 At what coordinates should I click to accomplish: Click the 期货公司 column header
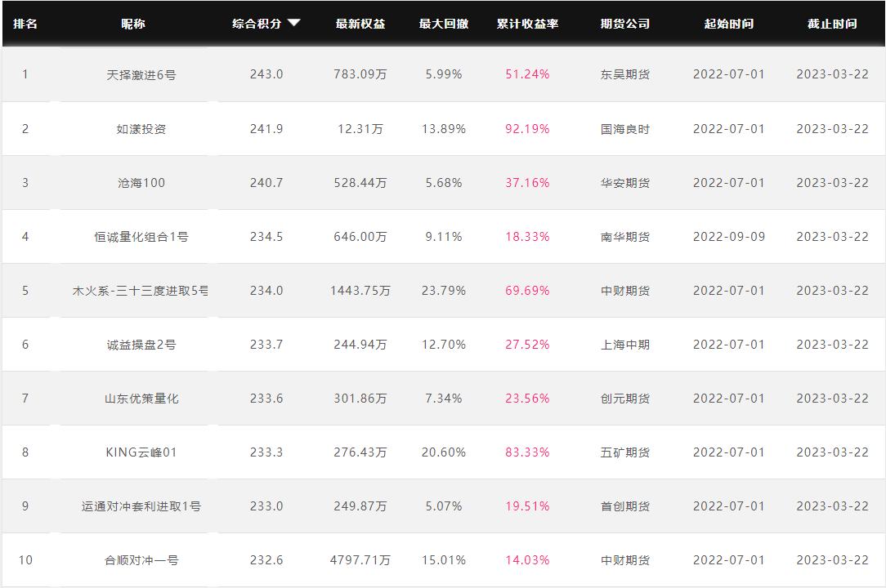pos(625,24)
